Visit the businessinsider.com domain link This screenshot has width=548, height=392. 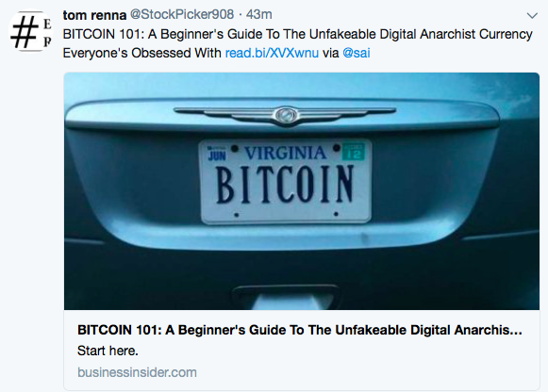tap(137, 372)
